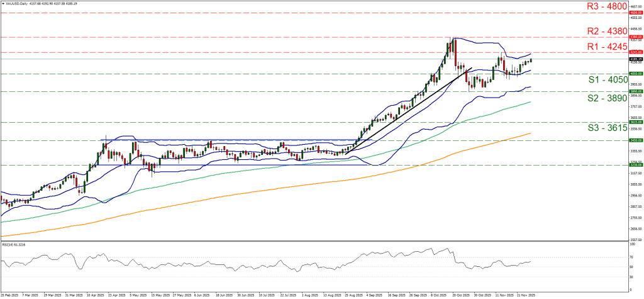Viewport: 644px width, 299px height.
Task: Click the blue 3450.00 price tag on axis
Action: pos(635,140)
